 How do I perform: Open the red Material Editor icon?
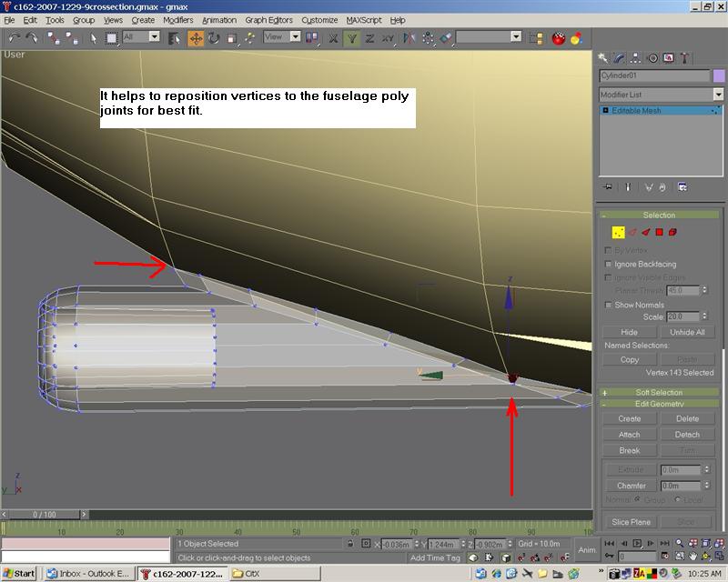point(559,38)
